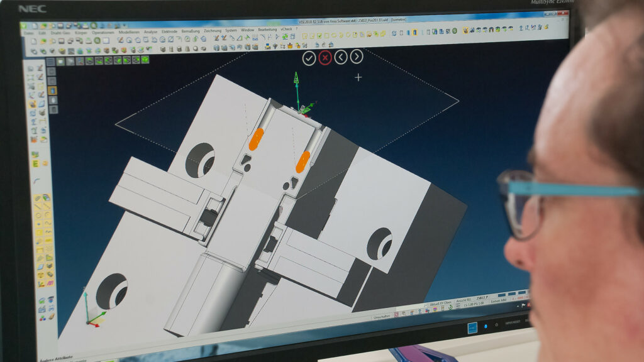Click the next right-arrow circle button

[357, 56]
